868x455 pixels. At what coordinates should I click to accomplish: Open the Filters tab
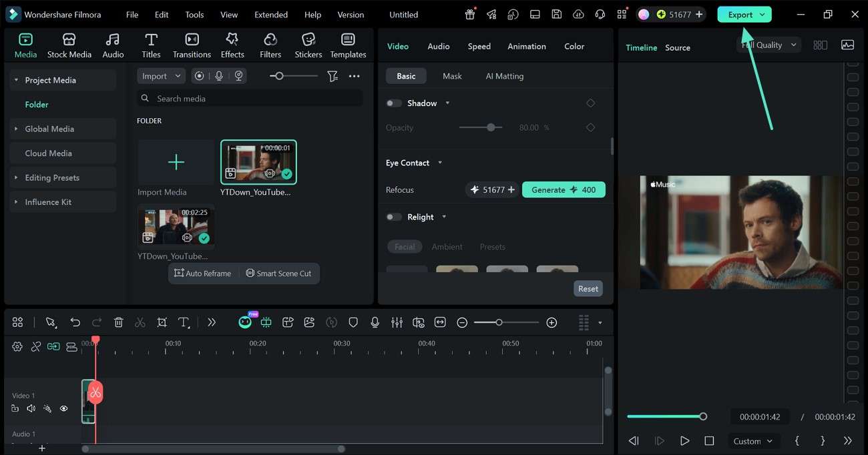click(x=270, y=45)
